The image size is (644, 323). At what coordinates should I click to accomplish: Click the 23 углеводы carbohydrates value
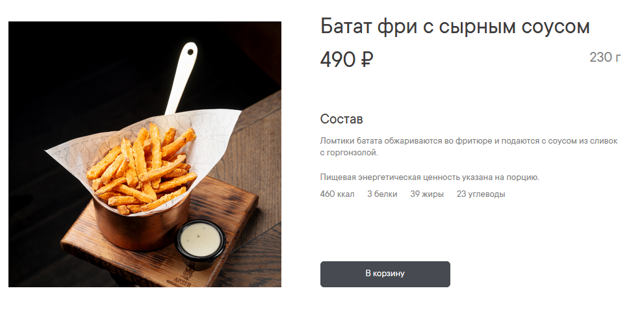(480, 194)
